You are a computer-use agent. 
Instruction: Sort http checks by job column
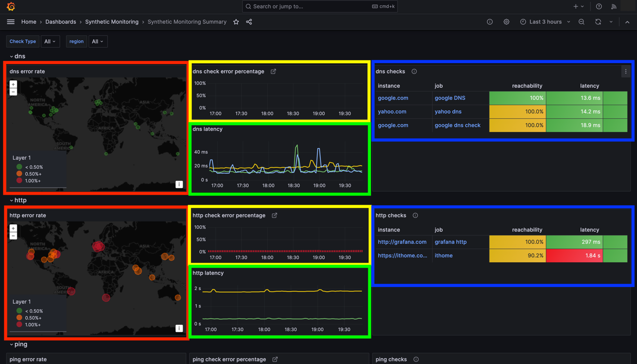coord(438,230)
